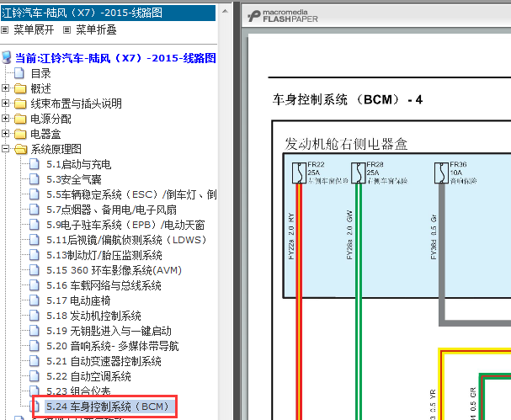Screen dimensions: 511x420
Task: Open 5.23 组合仪表 diagram
Action: [78, 391]
